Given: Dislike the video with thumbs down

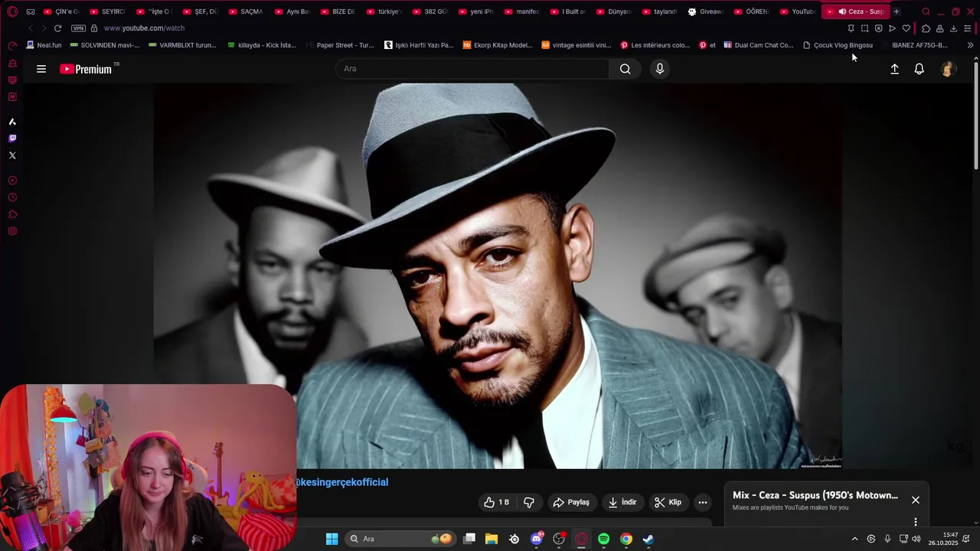Looking at the screenshot, I should point(528,502).
